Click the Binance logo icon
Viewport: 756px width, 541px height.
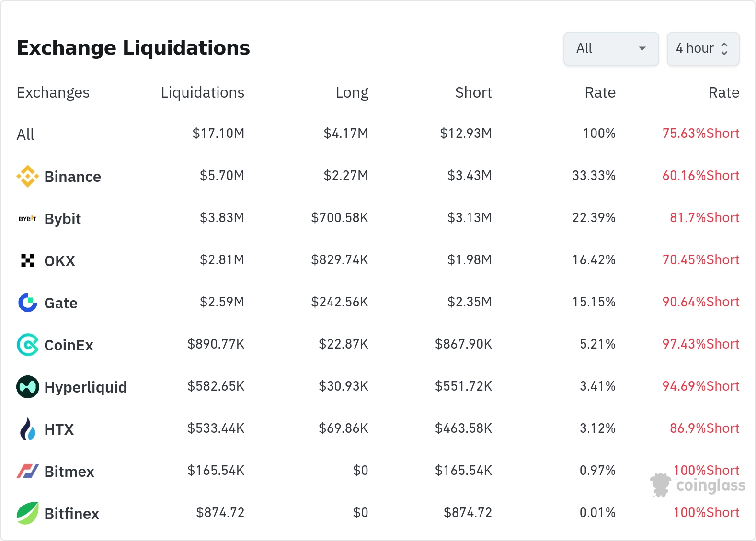pyautogui.click(x=28, y=176)
